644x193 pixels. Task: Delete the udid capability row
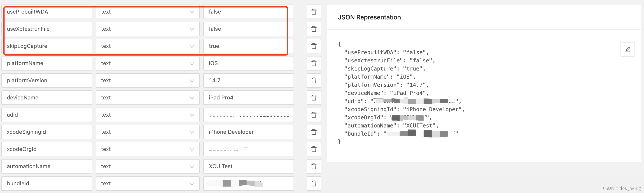tap(314, 115)
